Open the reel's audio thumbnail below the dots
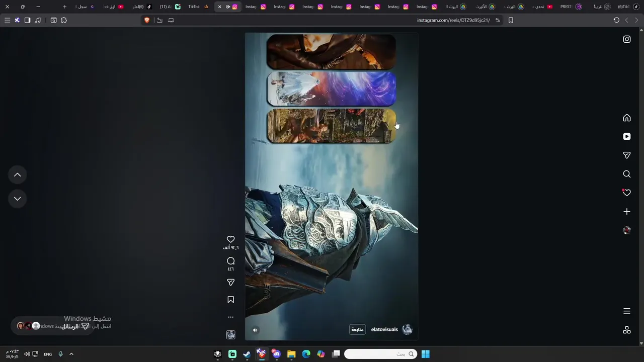644x362 pixels. [x=230, y=335]
